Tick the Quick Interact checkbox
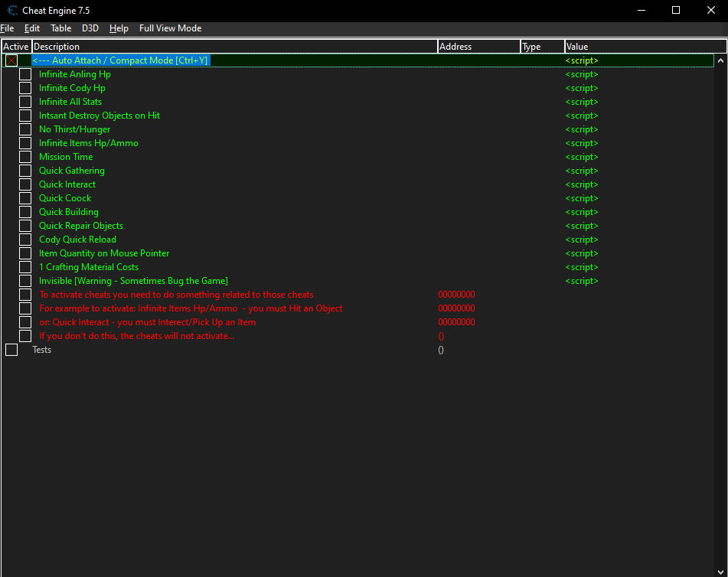 (25, 184)
